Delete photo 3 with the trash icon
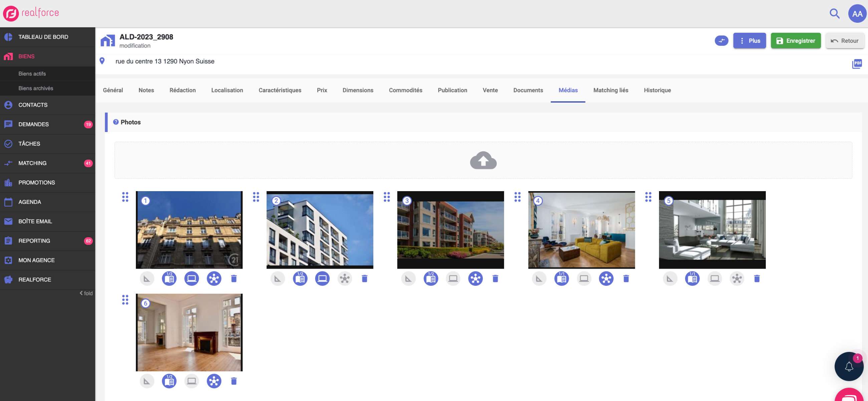Viewport: 868px width, 401px height. coord(495,279)
